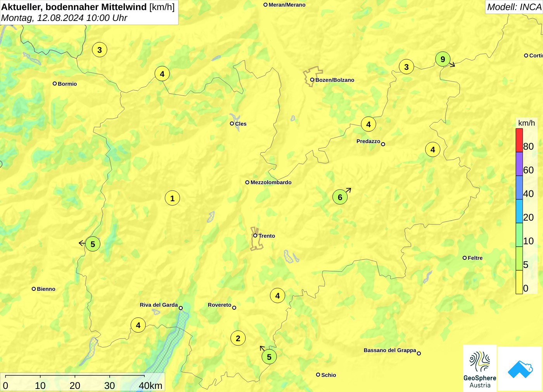Select the wind station marker showing 6
The height and width of the screenshot is (392, 543).
coord(340,197)
